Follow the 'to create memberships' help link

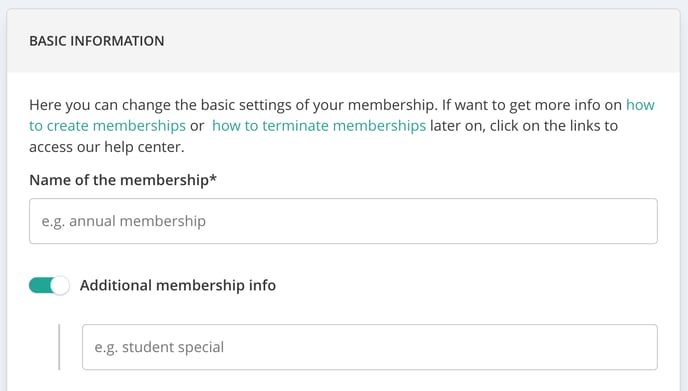(108, 126)
